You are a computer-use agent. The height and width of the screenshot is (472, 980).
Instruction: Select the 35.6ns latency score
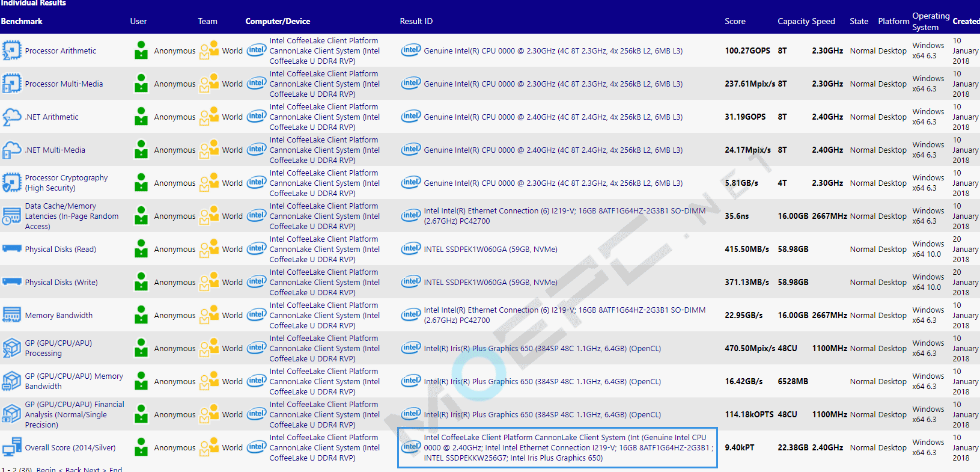click(x=737, y=216)
